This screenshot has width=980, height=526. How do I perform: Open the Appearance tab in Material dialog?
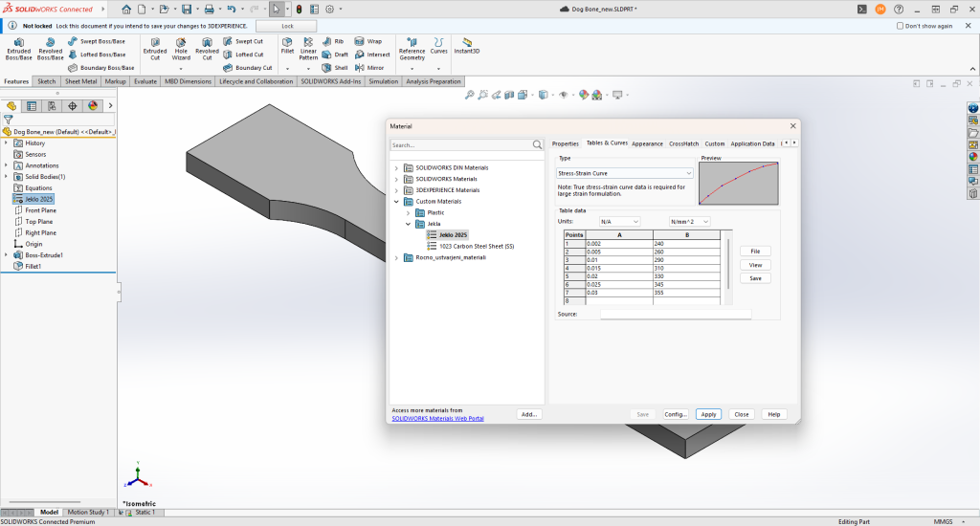(x=647, y=143)
